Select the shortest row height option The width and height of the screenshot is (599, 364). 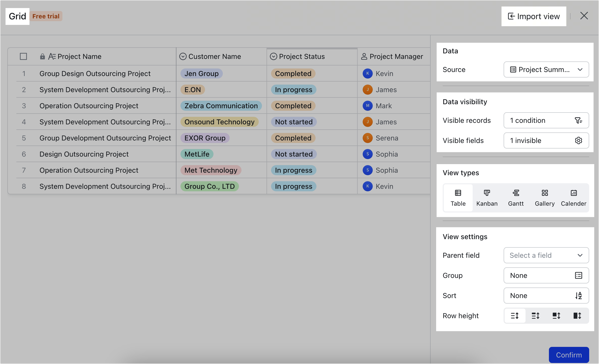515,316
